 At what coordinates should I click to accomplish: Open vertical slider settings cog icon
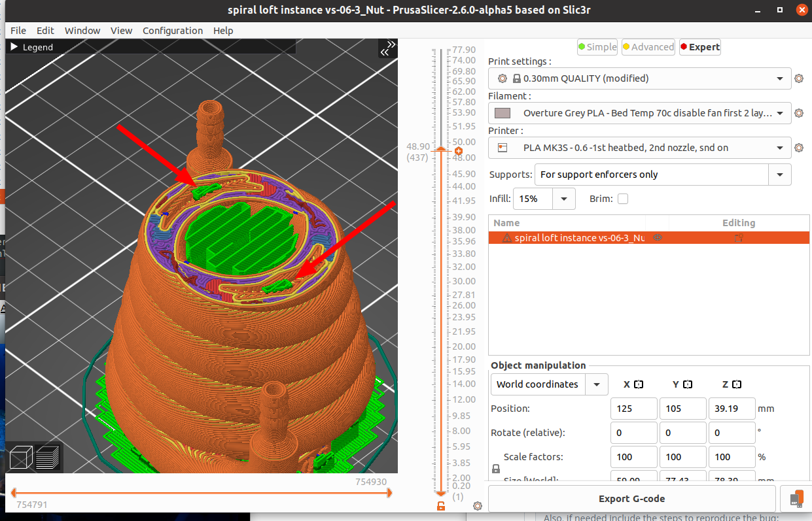tap(478, 506)
